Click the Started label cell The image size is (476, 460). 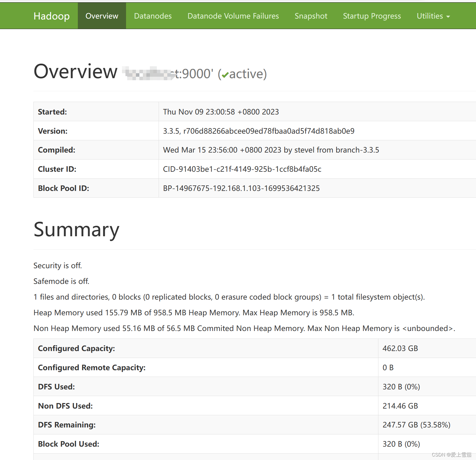[x=96, y=112]
